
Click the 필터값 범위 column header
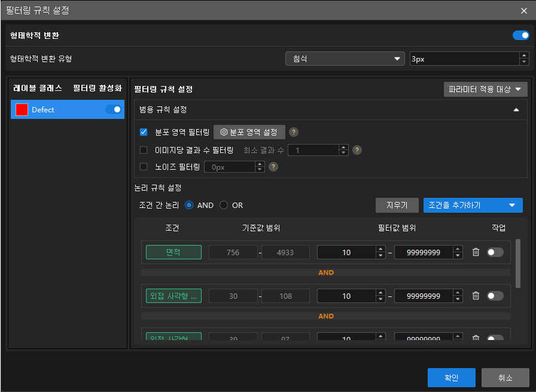[397, 228]
